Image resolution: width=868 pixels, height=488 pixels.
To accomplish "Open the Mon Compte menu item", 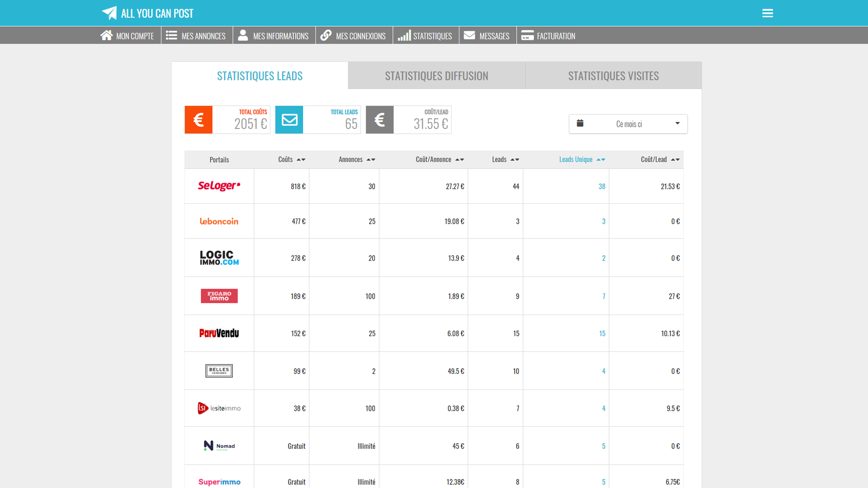I will click(x=127, y=35).
